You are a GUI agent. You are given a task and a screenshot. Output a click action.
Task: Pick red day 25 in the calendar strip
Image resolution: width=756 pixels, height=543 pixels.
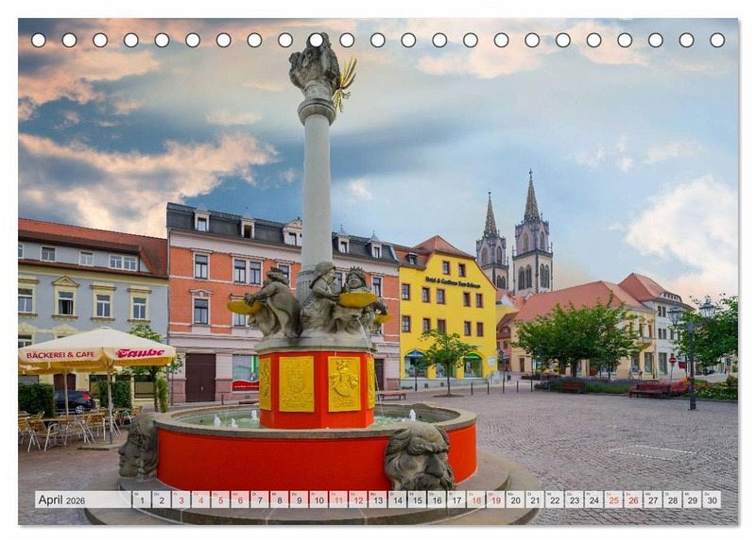(613, 500)
